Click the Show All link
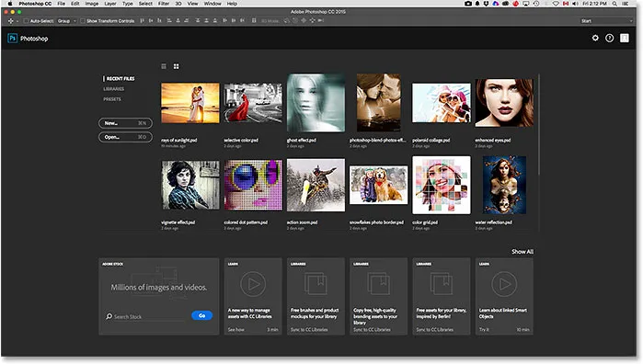Screen dimensions: 643x364 (x=522, y=252)
